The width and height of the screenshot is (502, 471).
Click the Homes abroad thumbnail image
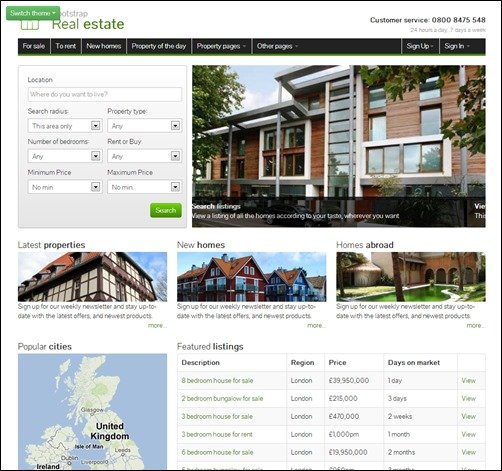411,277
